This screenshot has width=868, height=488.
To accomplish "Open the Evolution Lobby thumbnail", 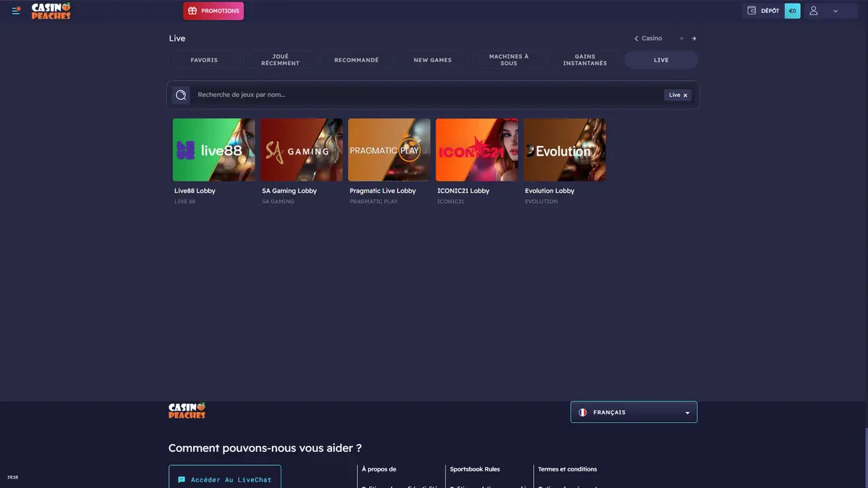I will pos(565,150).
